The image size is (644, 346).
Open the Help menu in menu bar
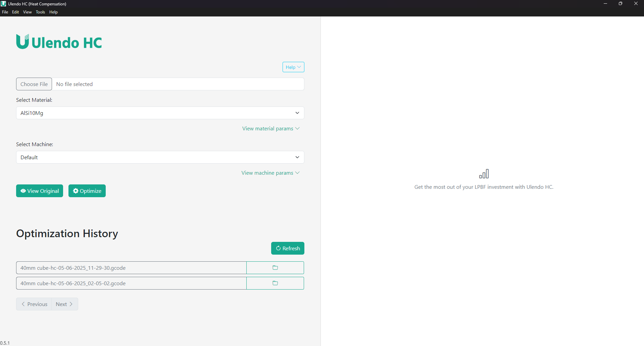53,12
